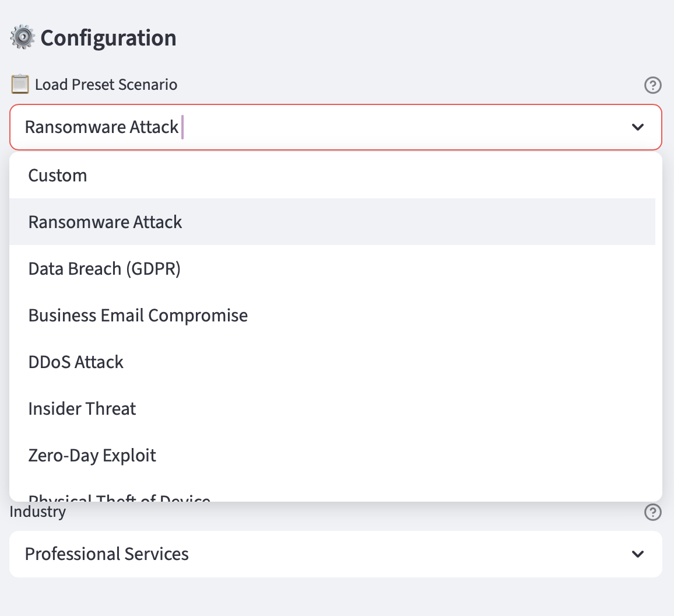Select Data Breach (GDPR) scenario
This screenshot has width=674, height=616.
(104, 269)
